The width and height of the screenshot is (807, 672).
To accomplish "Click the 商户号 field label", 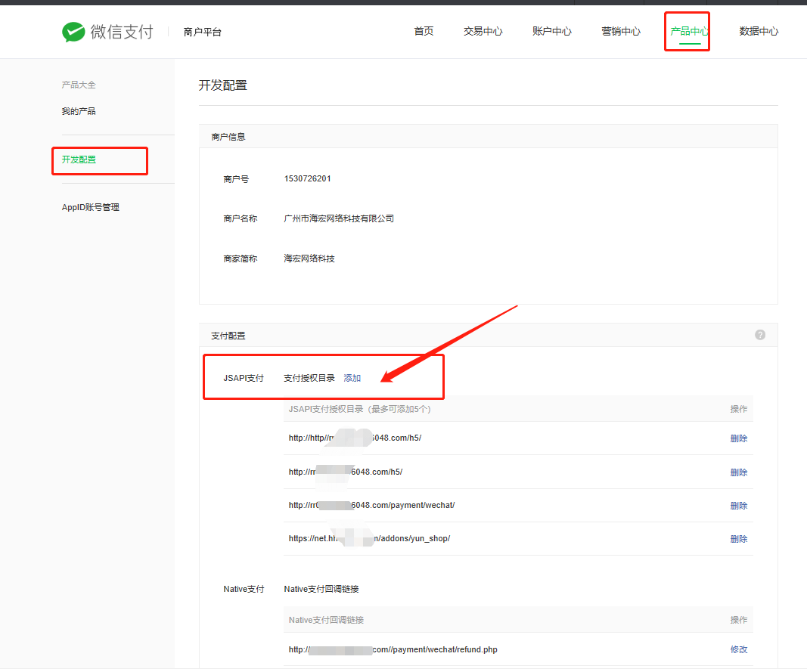I will (236, 179).
